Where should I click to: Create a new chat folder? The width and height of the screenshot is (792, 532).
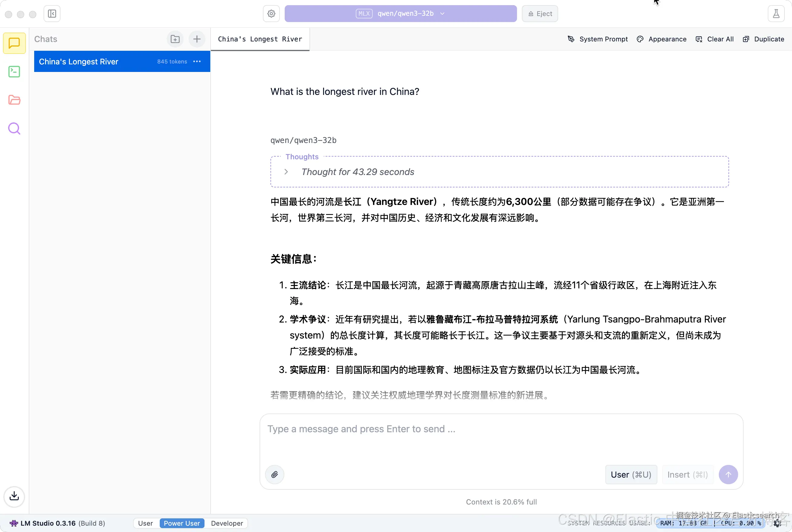[175, 39]
